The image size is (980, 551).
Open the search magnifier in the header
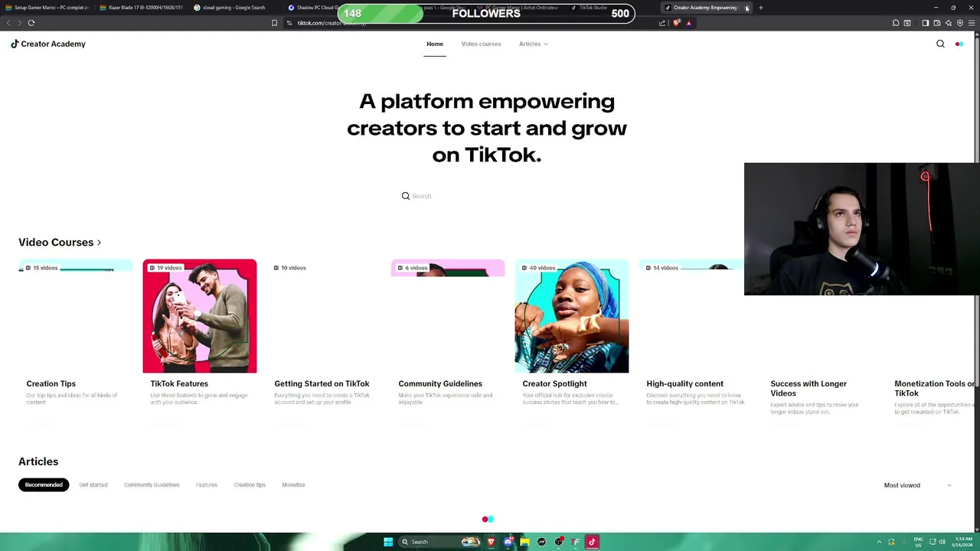[x=940, y=44]
